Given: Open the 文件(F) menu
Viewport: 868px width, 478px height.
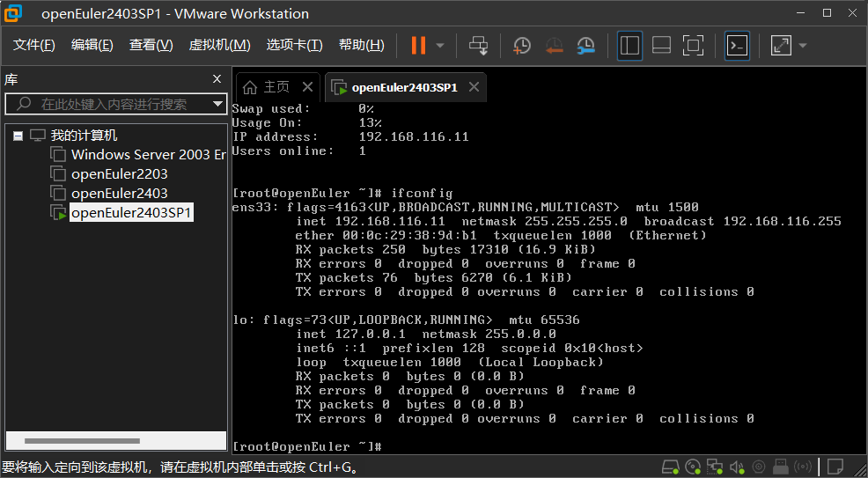Looking at the screenshot, I should point(33,45).
